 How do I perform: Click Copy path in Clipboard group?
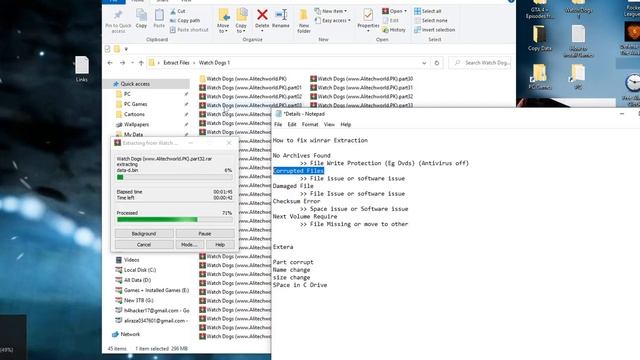185,20
